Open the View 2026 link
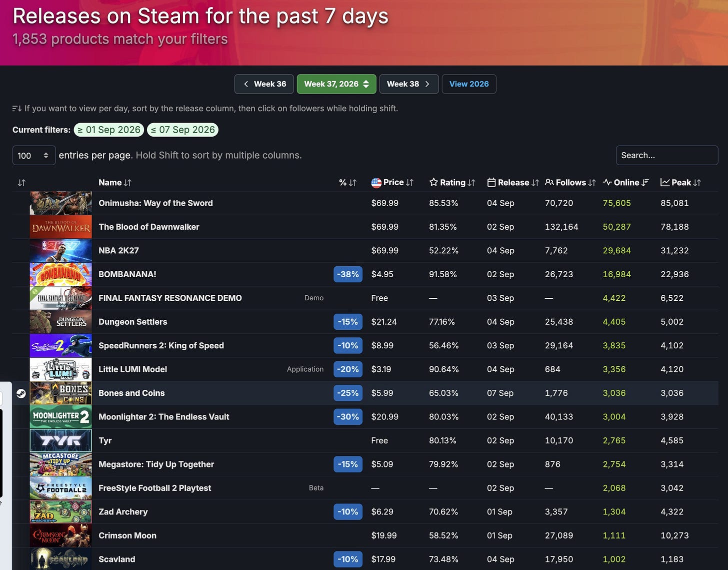This screenshot has width=728, height=570. pyautogui.click(x=469, y=84)
